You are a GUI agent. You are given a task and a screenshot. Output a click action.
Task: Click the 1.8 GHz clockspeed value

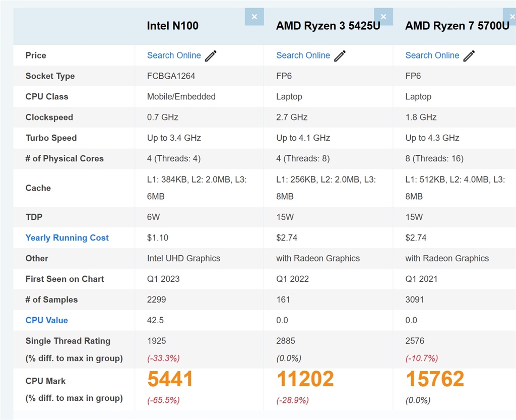click(x=421, y=117)
